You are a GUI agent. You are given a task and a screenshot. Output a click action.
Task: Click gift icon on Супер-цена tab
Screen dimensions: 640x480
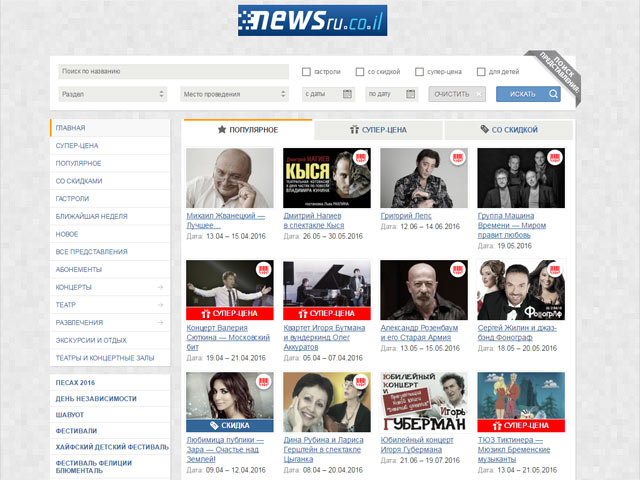click(x=354, y=129)
